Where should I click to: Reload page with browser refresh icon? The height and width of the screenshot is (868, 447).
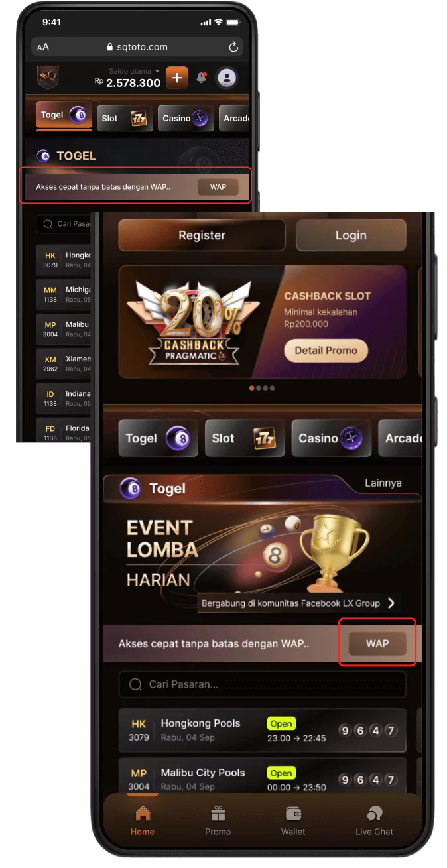[233, 47]
